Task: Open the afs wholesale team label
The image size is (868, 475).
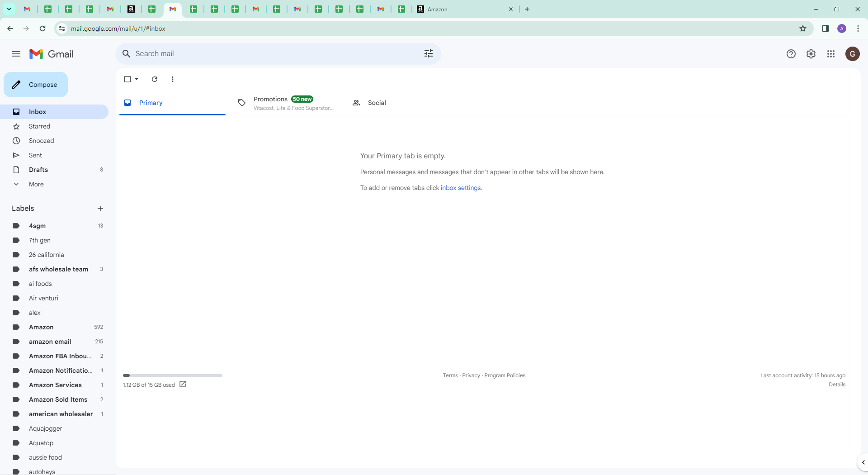Action: click(x=54, y=269)
